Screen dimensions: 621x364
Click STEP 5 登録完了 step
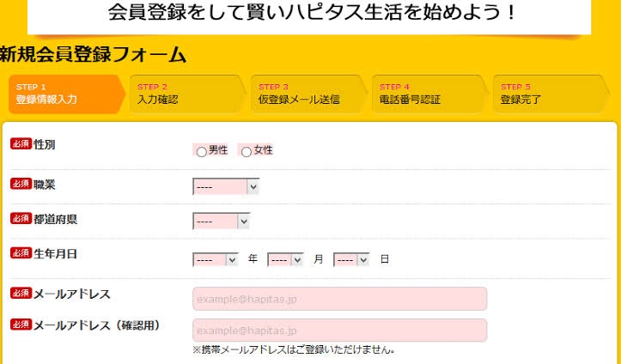[x=547, y=94]
